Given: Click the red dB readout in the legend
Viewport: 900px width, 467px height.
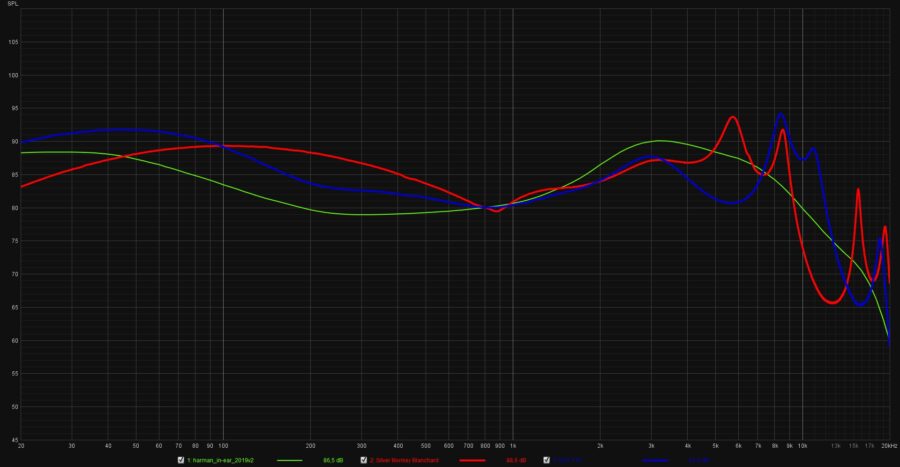Looking at the screenshot, I should [x=516, y=460].
